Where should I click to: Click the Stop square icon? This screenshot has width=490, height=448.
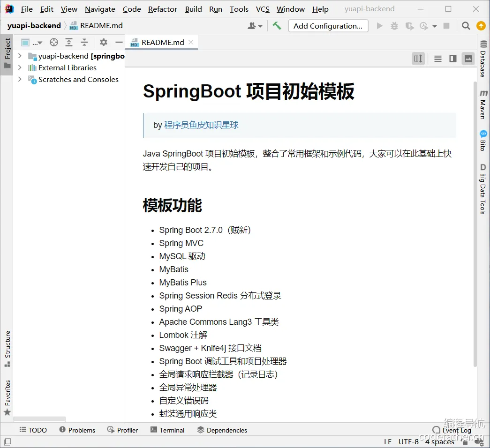coord(446,26)
